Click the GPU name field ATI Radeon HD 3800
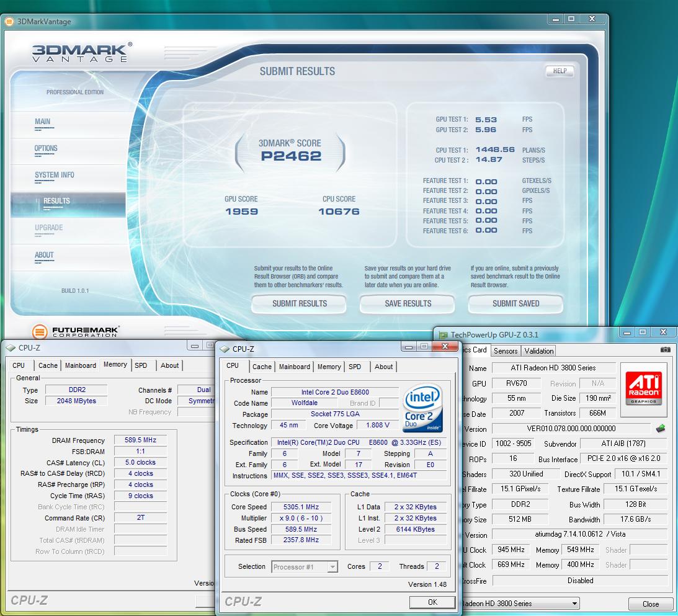Image resolution: width=678 pixels, height=616 pixels. [553, 368]
